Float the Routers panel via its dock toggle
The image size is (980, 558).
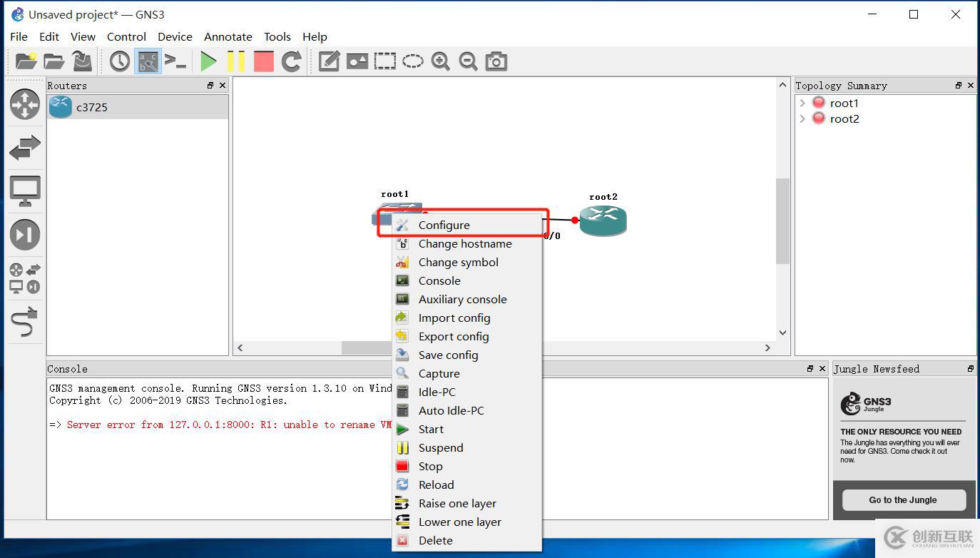(x=210, y=86)
